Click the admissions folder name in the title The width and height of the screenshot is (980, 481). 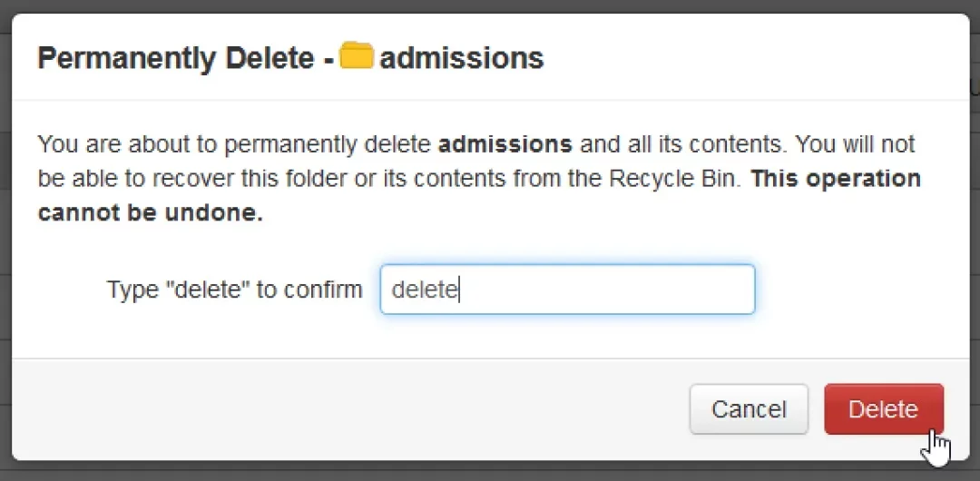click(461, 59)
